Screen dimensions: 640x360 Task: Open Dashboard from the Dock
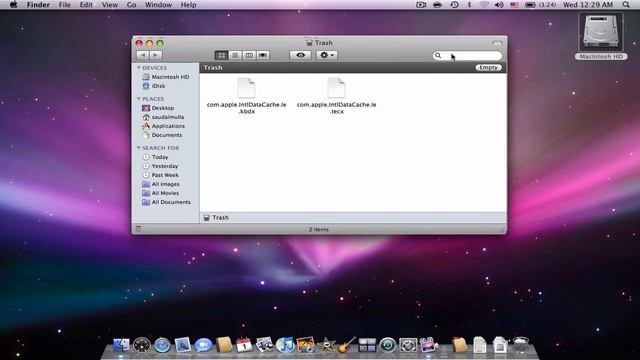(x=142, y=345)
